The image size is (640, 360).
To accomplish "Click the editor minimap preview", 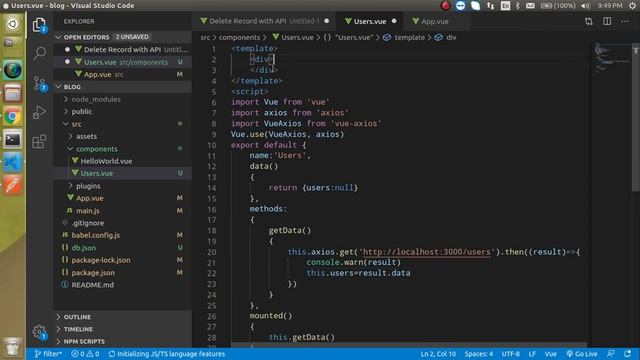I will [611, 59].
